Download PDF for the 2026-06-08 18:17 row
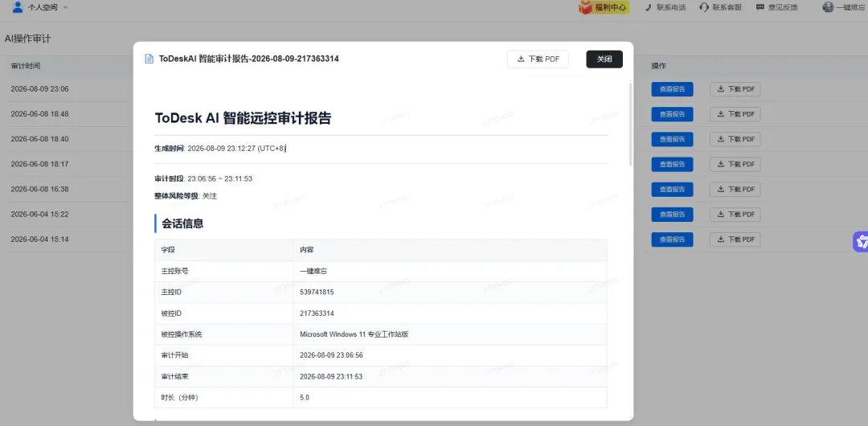The image size is (868, 426). 735,164
